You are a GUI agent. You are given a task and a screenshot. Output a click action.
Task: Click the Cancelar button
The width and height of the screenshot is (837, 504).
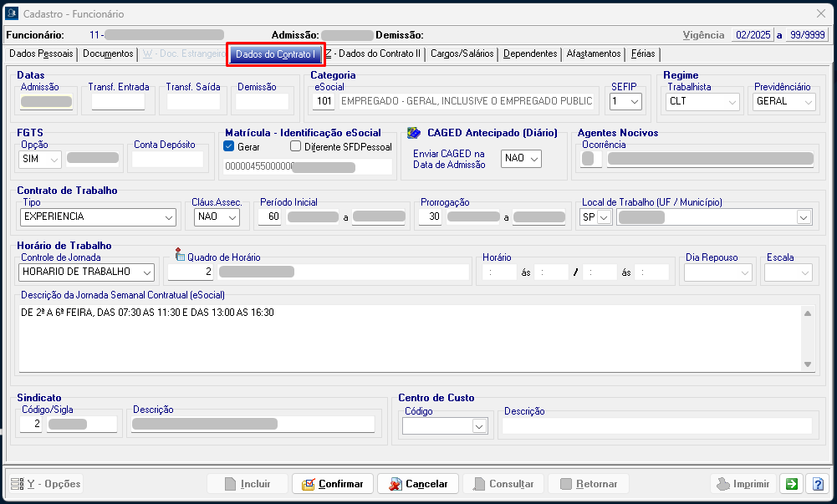418,484
